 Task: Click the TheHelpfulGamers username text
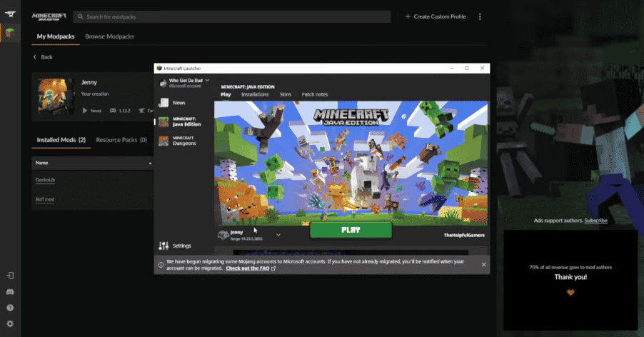click(464, 235)
